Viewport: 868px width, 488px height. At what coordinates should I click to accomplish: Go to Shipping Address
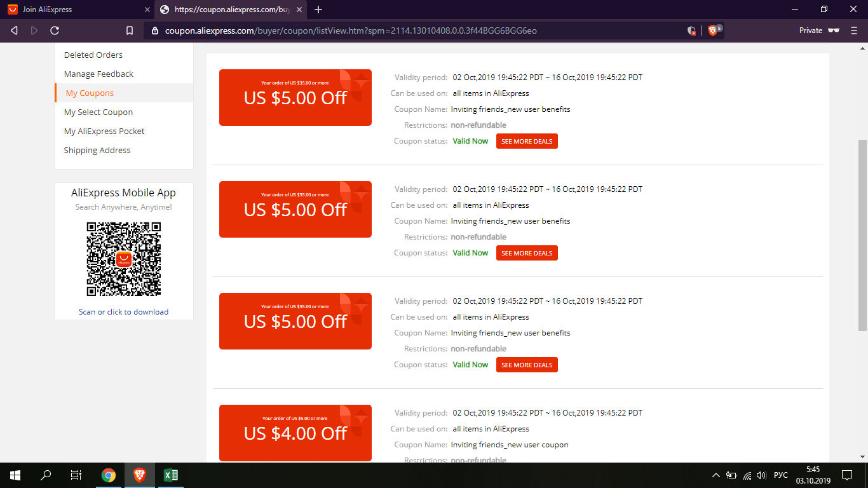coord(97,150)
